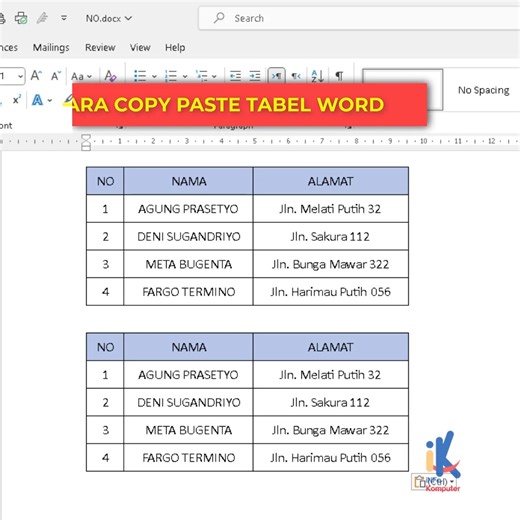The image size is (520, 520).
Task: Click AGUNG PRASETYO in the first table
Action: (x=188, y=209)
